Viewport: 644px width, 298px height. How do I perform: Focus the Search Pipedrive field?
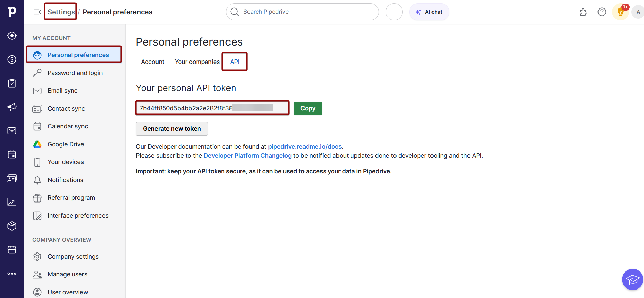click(x=302, y=12)
